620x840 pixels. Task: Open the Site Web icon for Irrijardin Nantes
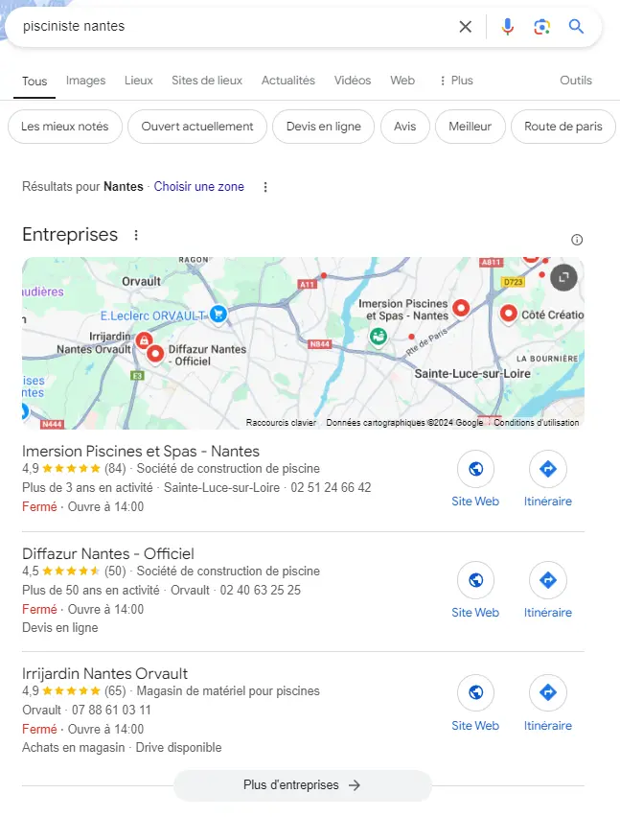(x=475, y=692)
